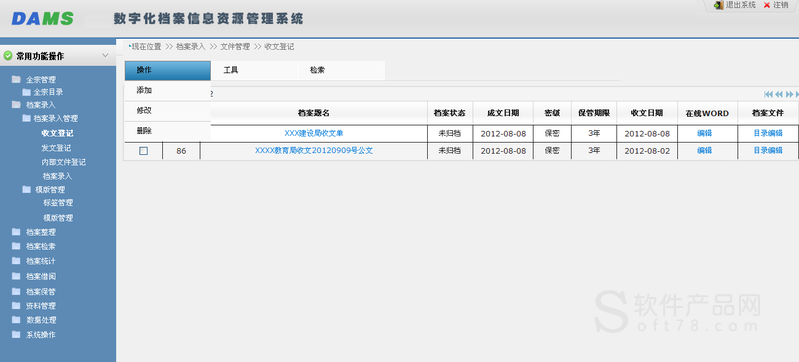799x362 pixels.
Task: Go to the previous page with the double-left arrow
Action: 779,94
